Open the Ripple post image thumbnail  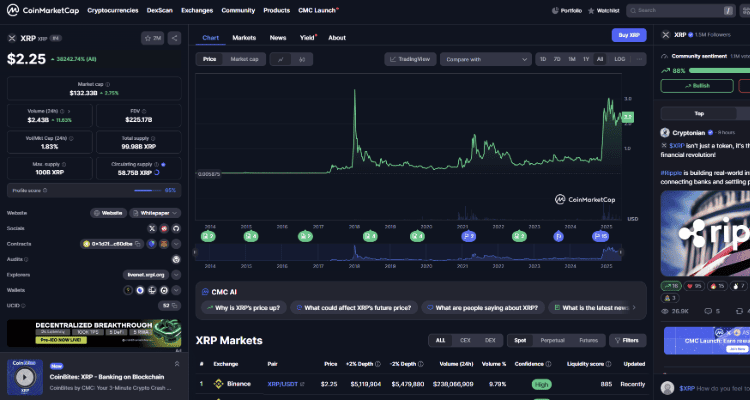click(x=705, y=233)
